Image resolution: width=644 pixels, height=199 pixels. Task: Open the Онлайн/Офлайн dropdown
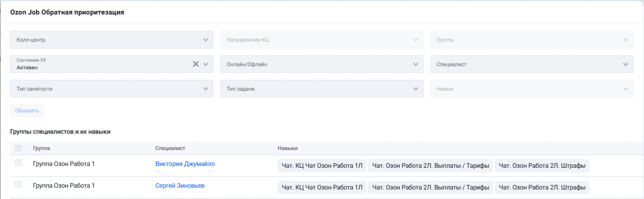pyautogui.click(x=322, y=64)
